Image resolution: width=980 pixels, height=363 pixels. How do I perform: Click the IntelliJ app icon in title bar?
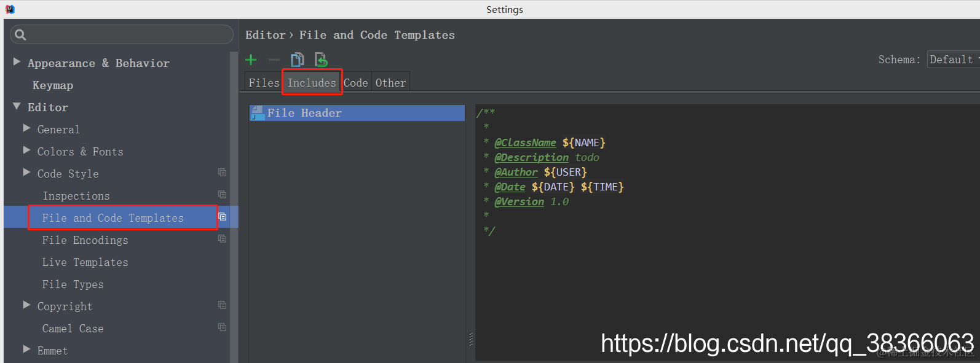click(x=10, y=9)
